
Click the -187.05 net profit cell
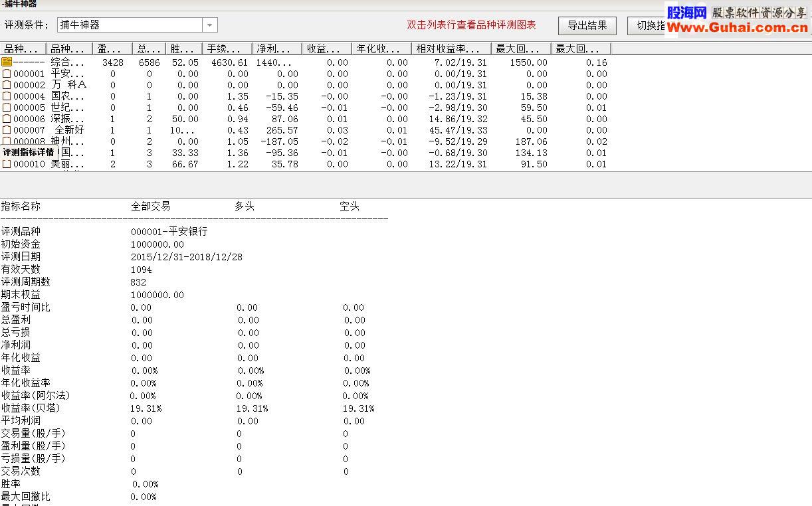click(x=280, y=141)
